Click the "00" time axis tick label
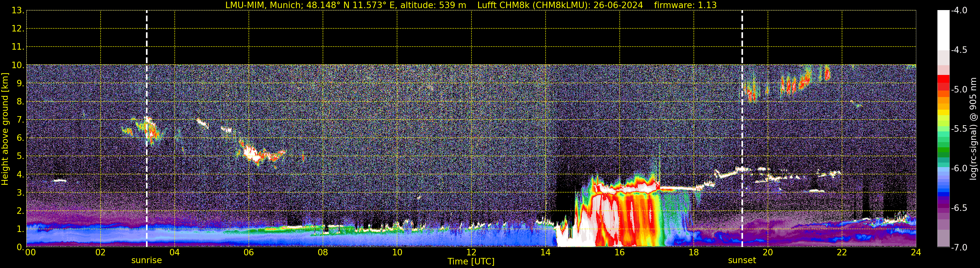Screen dimensions: 980x268 (30, 252)
